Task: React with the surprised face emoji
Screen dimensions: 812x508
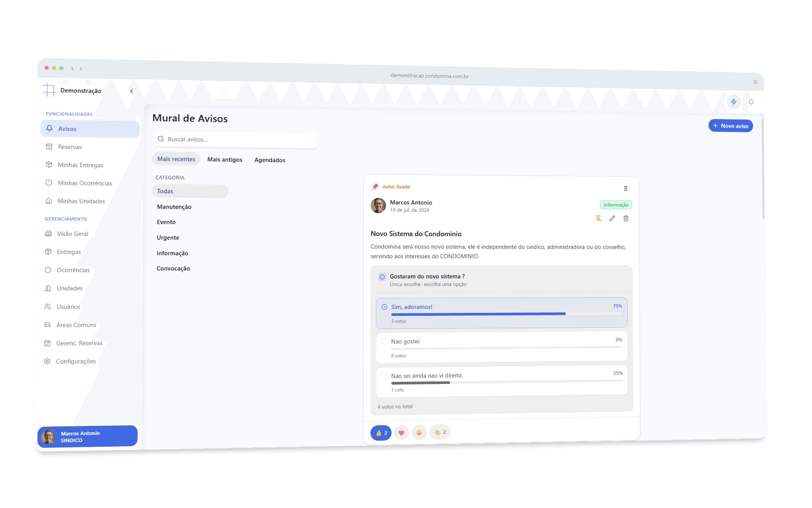Action: [x=419, y=432]
